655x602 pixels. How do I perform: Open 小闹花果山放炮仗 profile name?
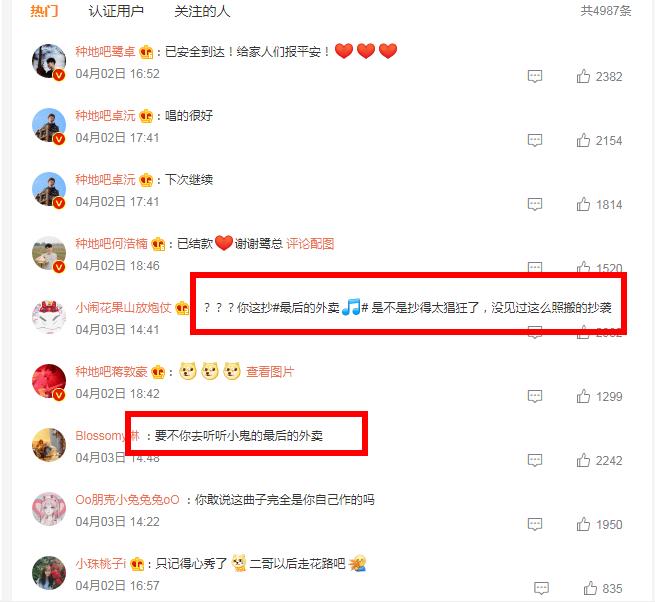[x=123, y=307]
